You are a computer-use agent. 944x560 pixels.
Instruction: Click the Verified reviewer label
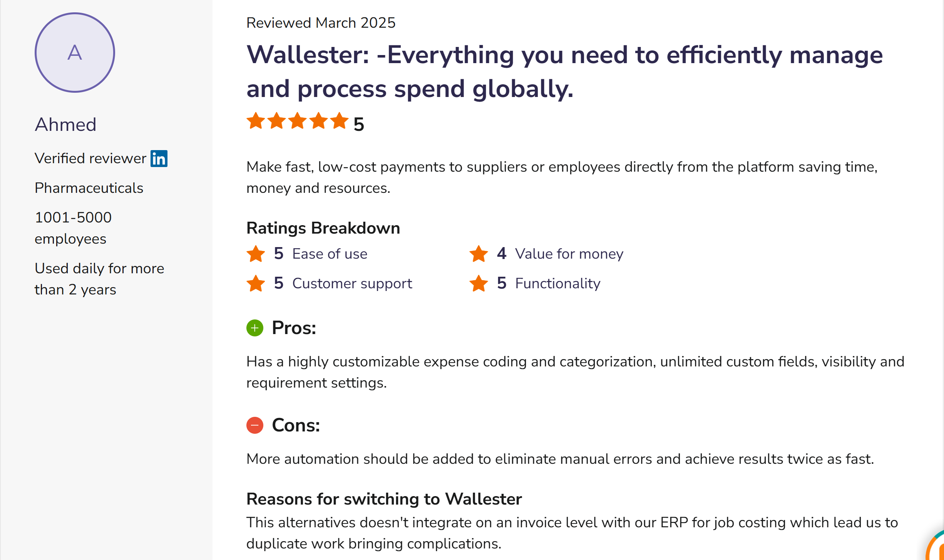point(90,159)
